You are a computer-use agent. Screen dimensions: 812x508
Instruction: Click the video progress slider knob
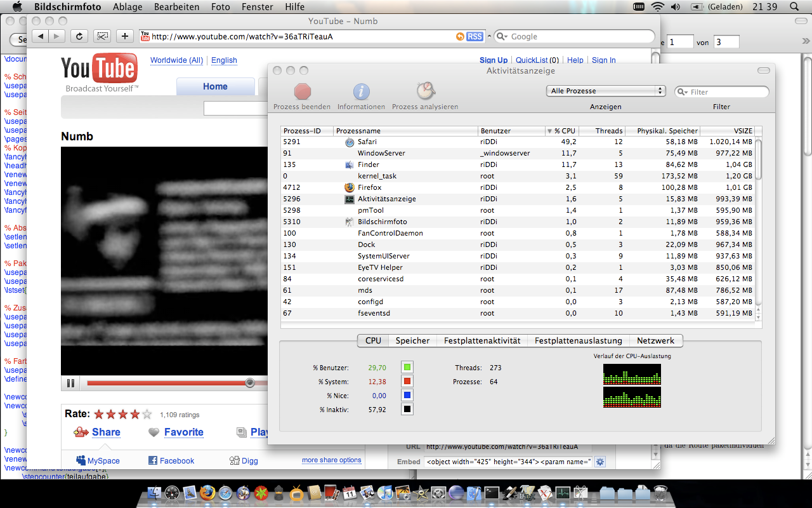[x=250, y=383]
